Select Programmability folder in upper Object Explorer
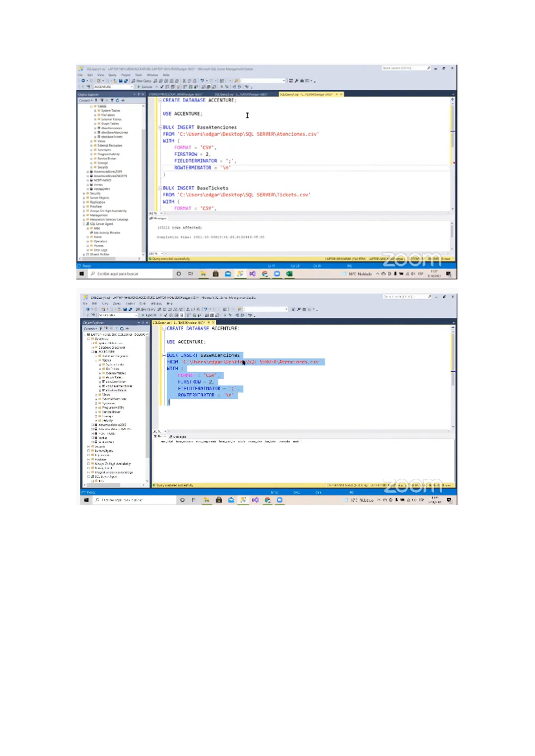Screen dimensions: 535x756 tap(107, 154)
